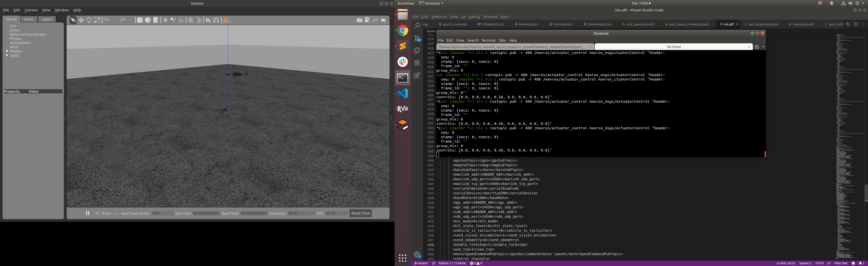The height and width of the screenshot is (266, 868).
Task: Expand the Models tree in the World panel
Action: point(7,51)
